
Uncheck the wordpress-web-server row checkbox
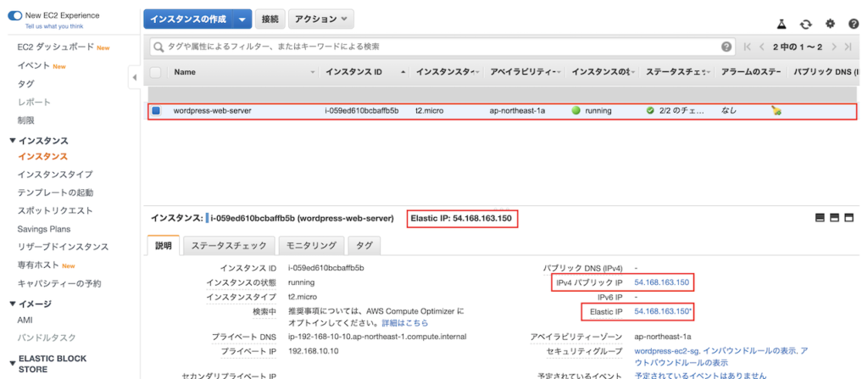[x=156, y=110]
